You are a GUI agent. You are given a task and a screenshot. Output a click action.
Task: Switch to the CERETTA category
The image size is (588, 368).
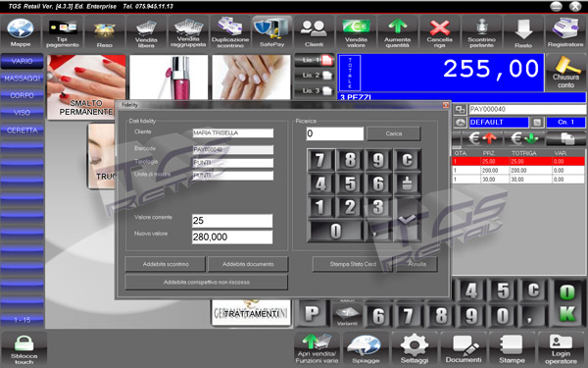23,131
